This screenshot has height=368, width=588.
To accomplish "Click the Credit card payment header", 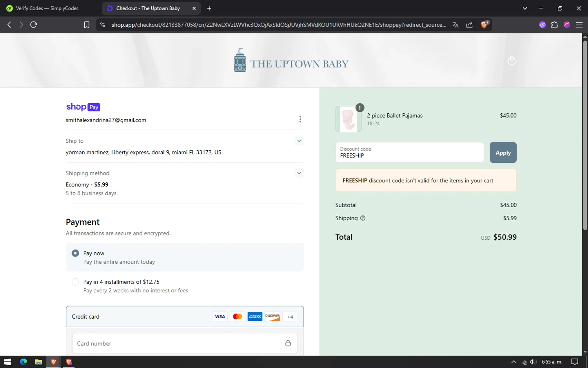I will [x=185, y=317].
